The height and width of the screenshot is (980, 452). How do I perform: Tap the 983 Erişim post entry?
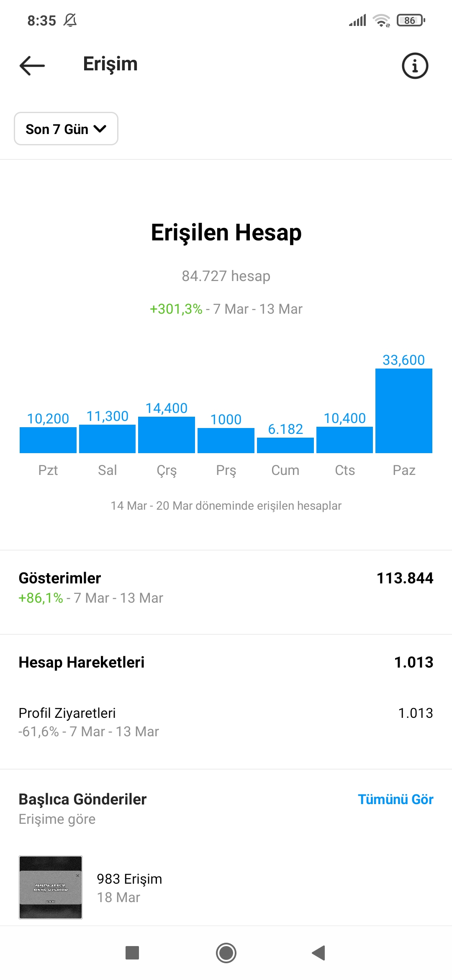pyautogui.click(x=226, y=887)
